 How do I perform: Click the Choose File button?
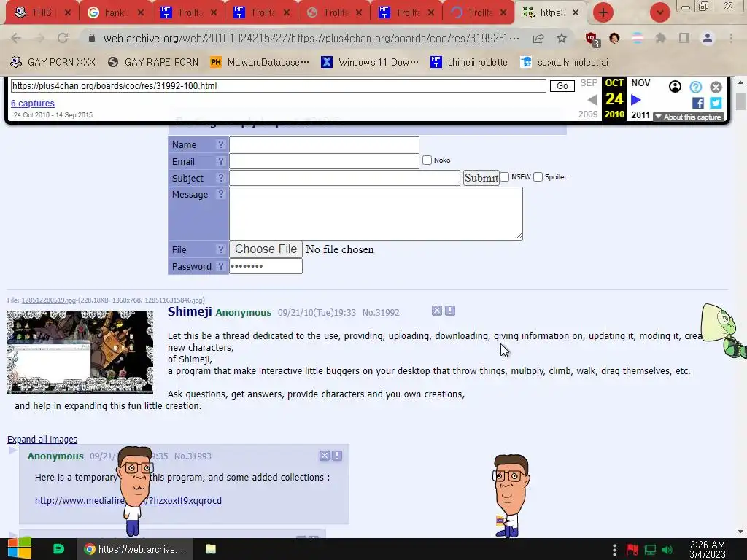(x=266, y=249)
